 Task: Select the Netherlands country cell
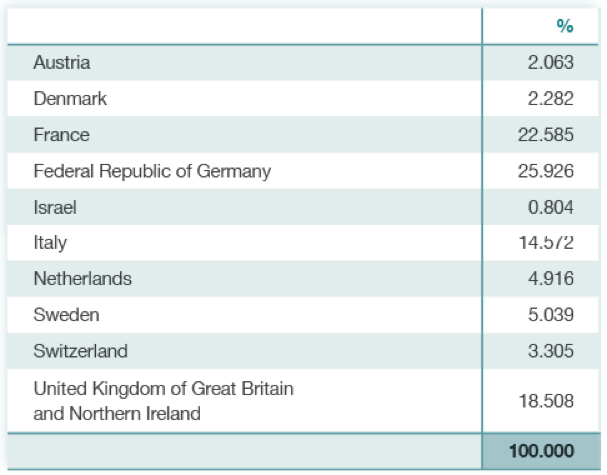pos(83,279)
